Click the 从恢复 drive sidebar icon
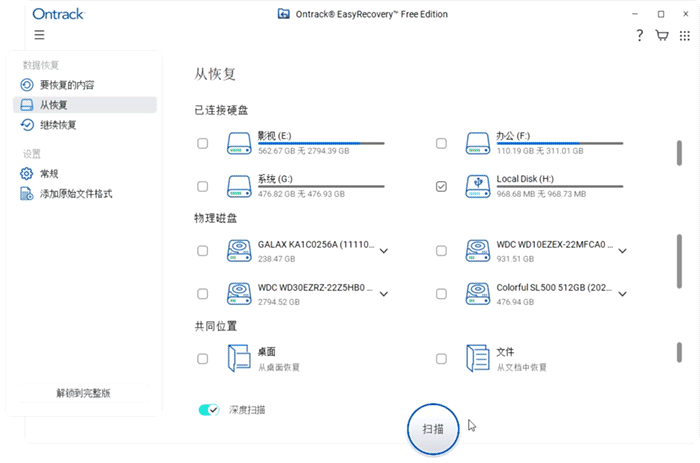 pos(27,105)
